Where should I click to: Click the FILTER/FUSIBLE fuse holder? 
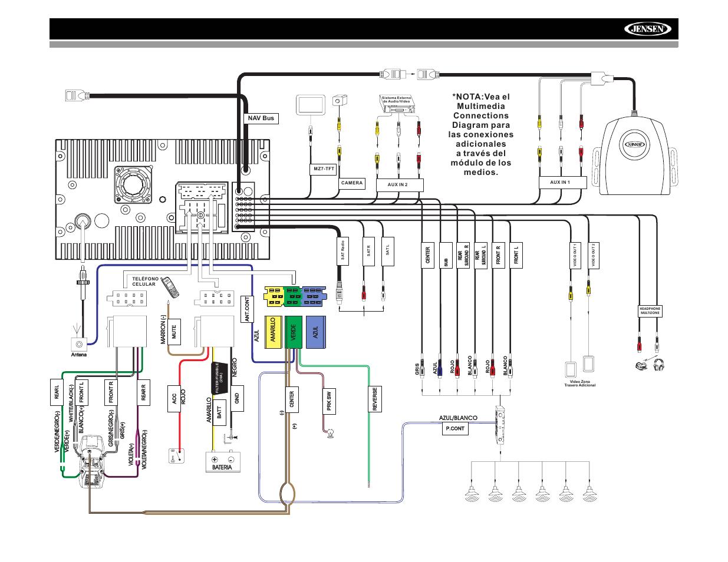219,378
